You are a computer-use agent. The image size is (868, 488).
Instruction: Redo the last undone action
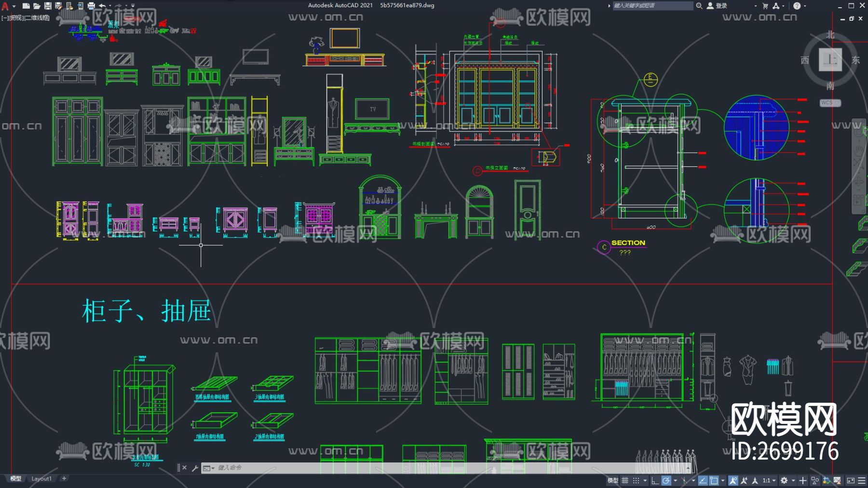click(x=119, y=6)
